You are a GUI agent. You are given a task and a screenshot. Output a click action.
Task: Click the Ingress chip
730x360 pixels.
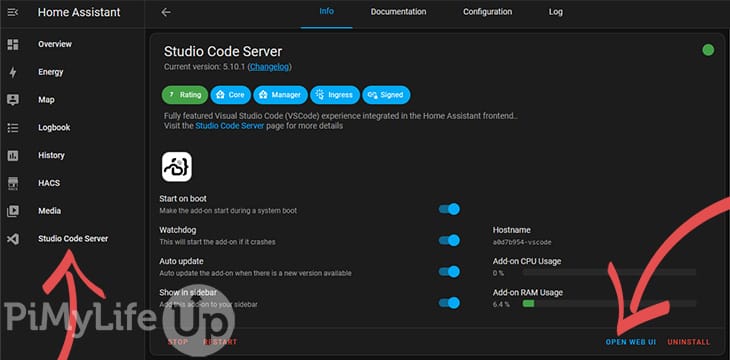(335, 95)
